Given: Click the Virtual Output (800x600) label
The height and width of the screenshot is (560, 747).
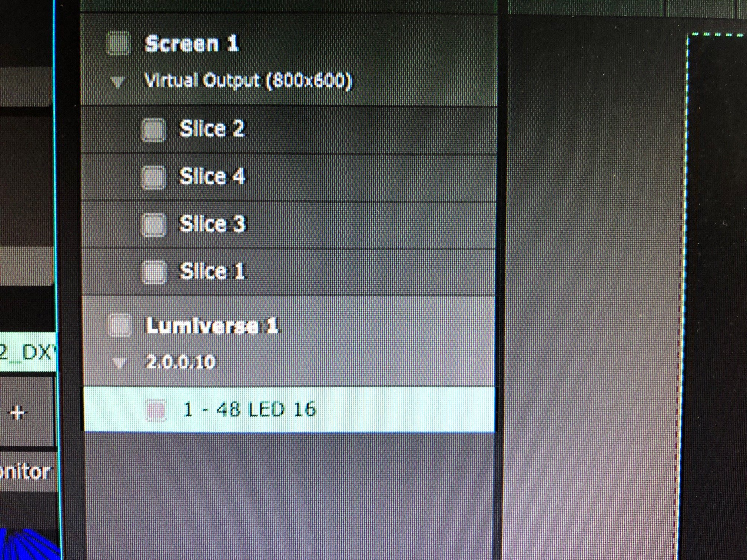Looking at the screenshot, I should 248,81.
